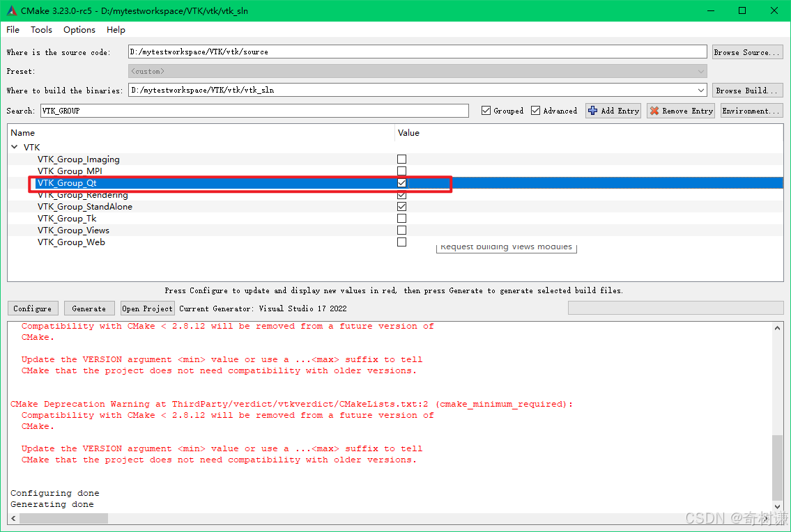
Task: Enable VTK_Group_Web checkbox
Action: pyautogui.click(x=401, y=242)
